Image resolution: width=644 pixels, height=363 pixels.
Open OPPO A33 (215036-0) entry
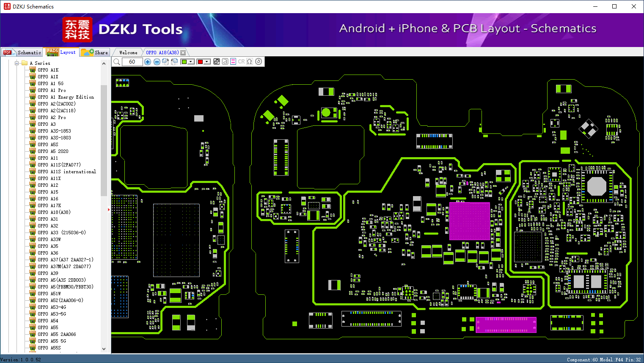62,233
